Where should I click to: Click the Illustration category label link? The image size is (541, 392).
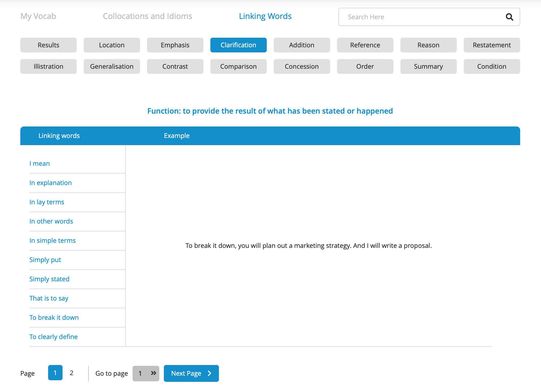(48, 66)
